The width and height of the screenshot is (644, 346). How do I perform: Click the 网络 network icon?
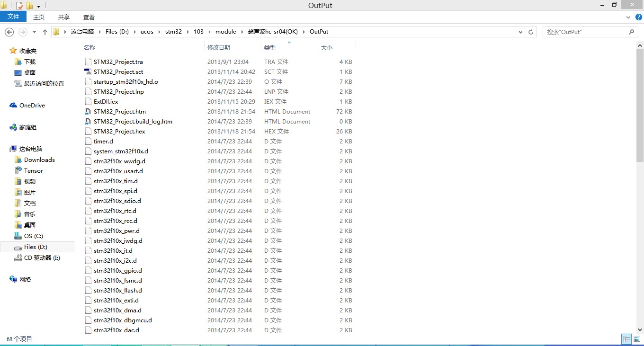[13, 279]
